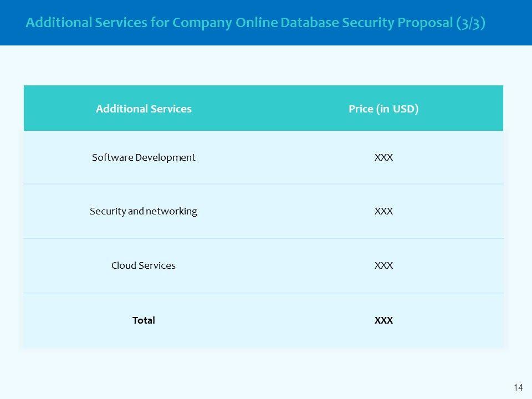Select the Additional Services column header

[144, 109]
